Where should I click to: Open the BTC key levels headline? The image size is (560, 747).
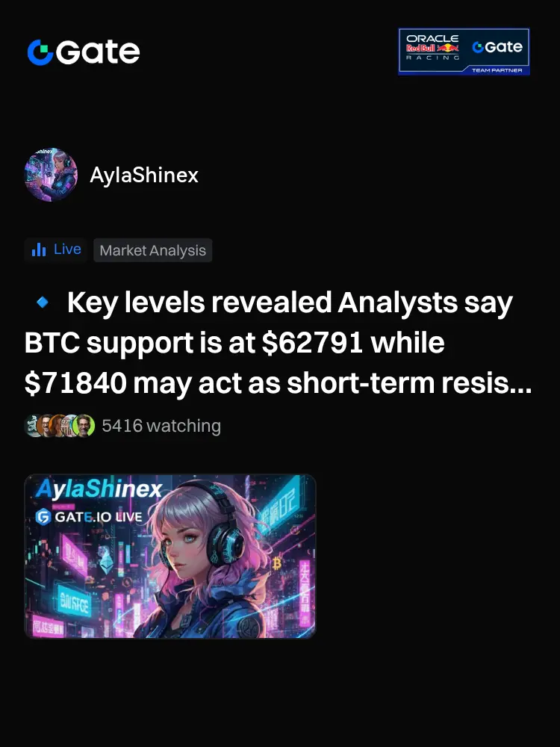pos(278,342)
